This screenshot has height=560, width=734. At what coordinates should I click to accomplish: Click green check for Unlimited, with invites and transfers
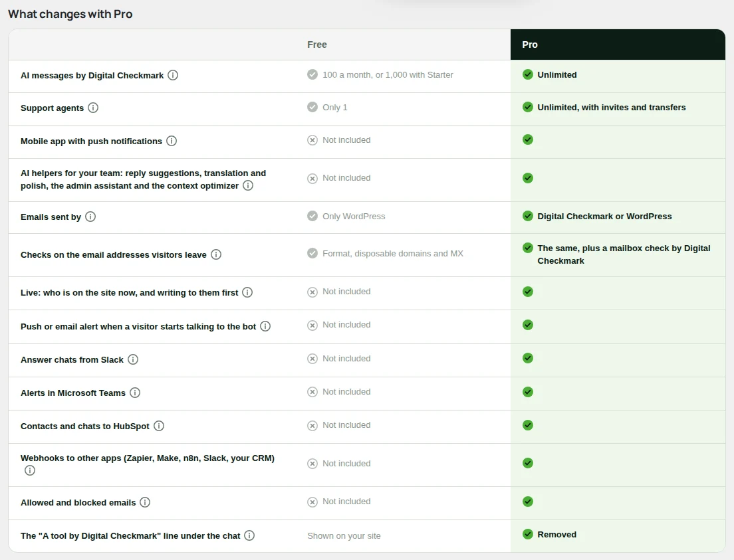[528, 107]
